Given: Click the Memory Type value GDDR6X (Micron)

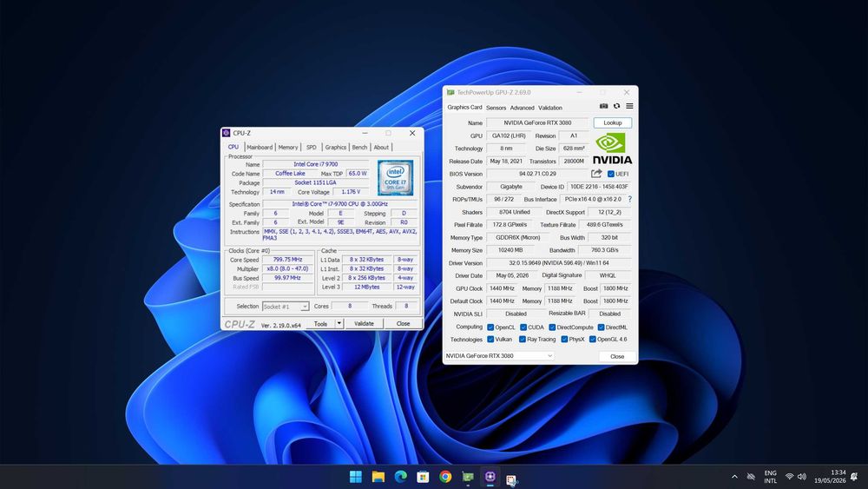Looking at the screenshot, I should 518,238.
